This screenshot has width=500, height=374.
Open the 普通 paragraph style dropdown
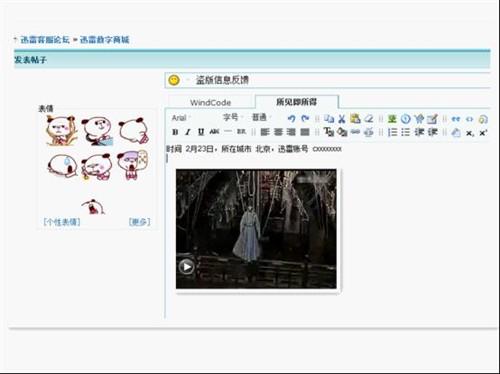[x=261, y=117]
